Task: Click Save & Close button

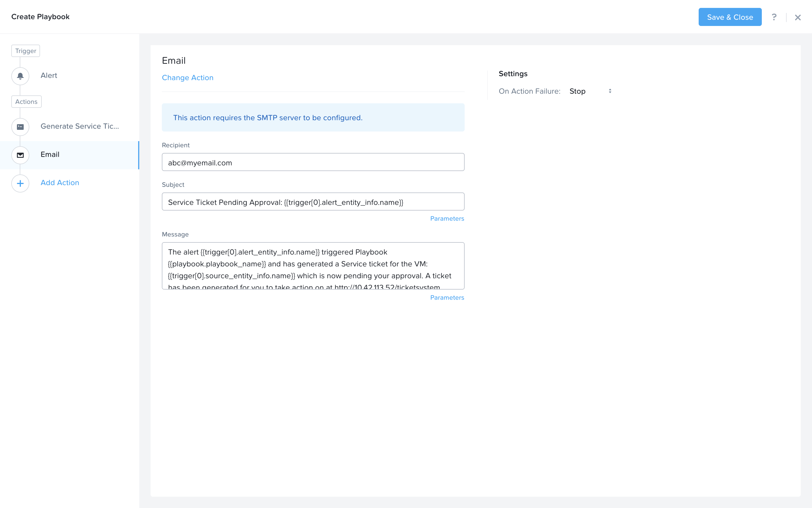Action: (x=730, y=17)
